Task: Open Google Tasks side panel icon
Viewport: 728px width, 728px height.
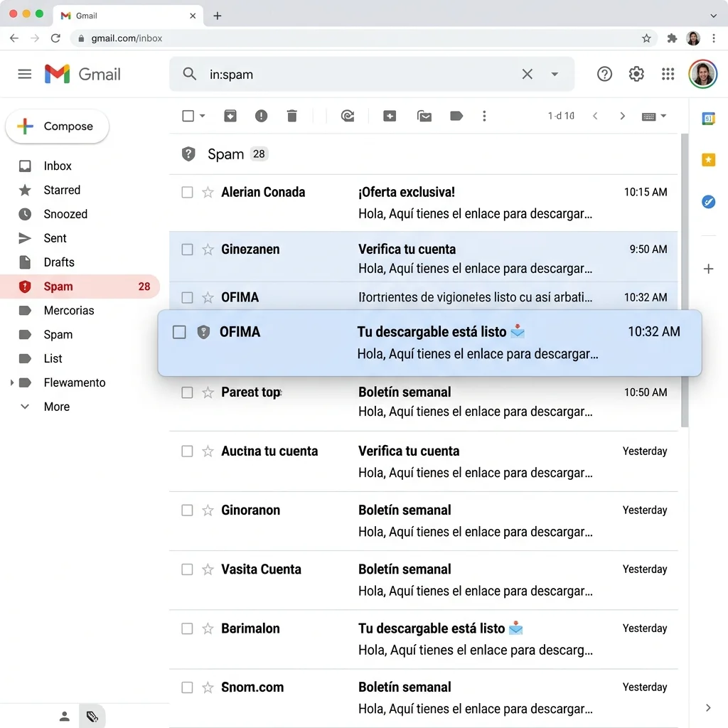Action: click(x=708, y=201)
